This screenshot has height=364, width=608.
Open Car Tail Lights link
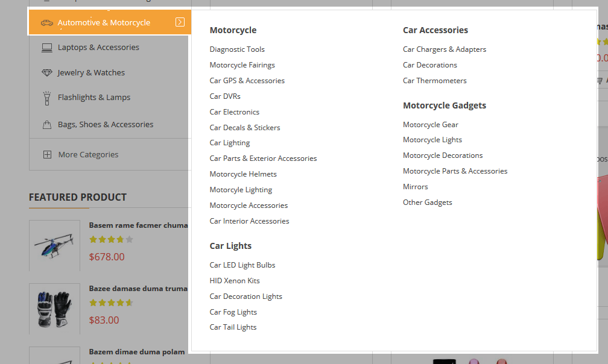233,327
